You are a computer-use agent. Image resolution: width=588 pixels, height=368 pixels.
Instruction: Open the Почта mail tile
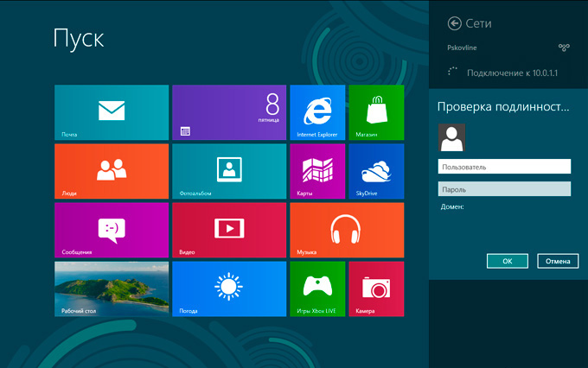pos(111,112)
